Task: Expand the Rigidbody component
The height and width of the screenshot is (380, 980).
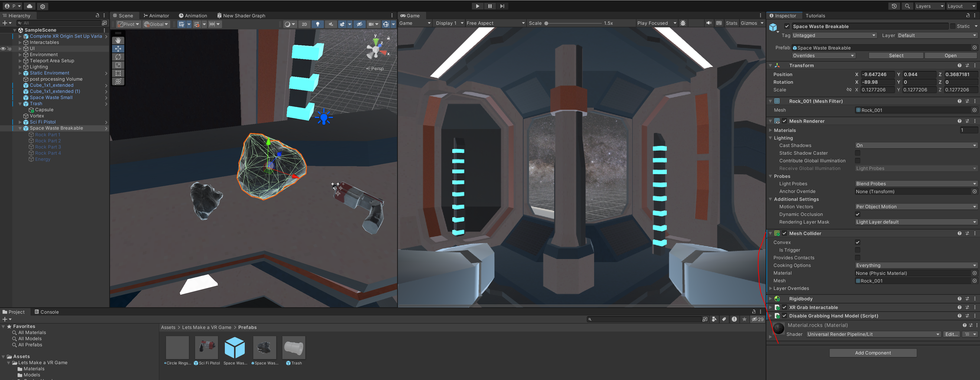Action: pyautogui.click(x=770, y=299)
